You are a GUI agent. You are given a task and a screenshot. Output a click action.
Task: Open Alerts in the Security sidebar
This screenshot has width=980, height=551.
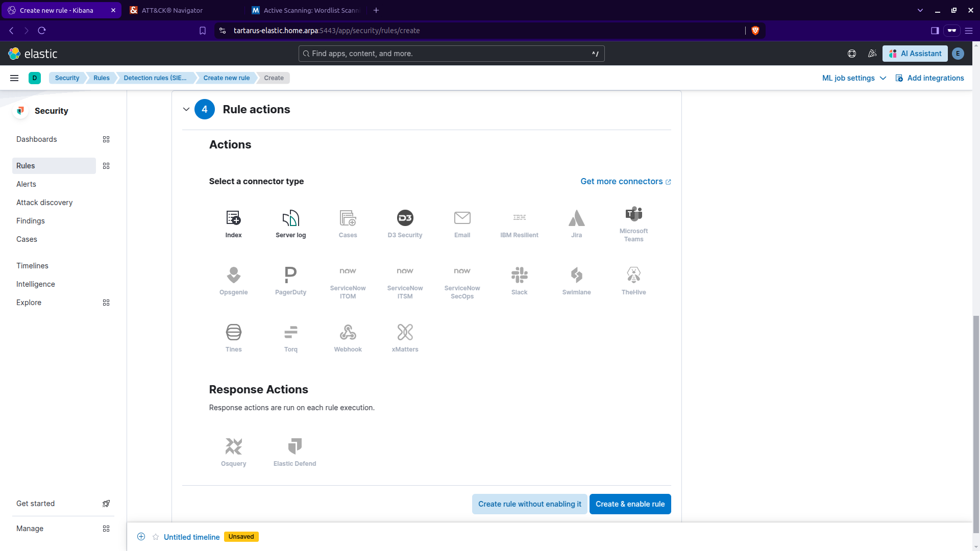[x=26, y=184]
